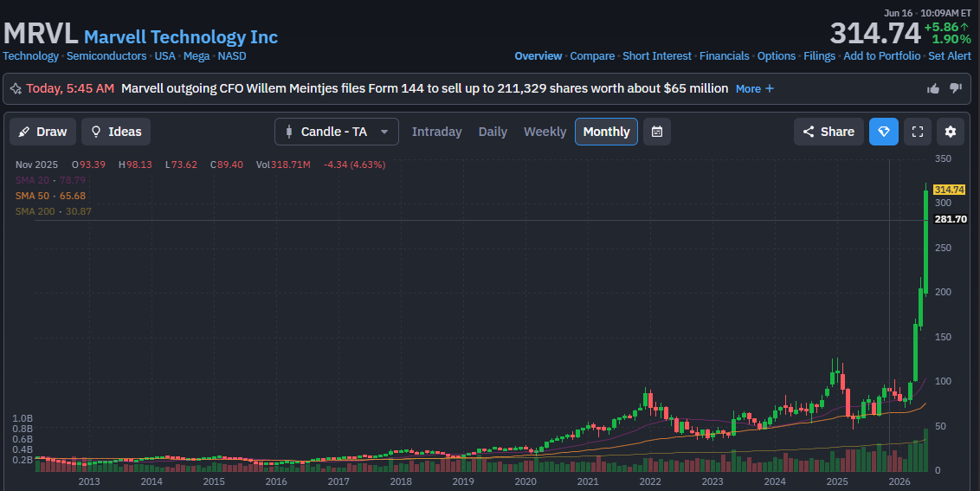Expand the Candle - TA chart type dropdown

336,132
